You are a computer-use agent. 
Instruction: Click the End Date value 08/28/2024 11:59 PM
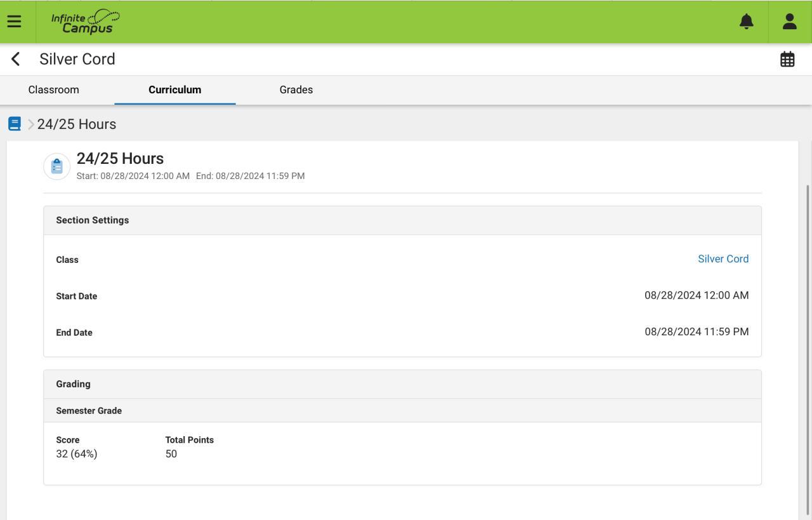point(697,331)
